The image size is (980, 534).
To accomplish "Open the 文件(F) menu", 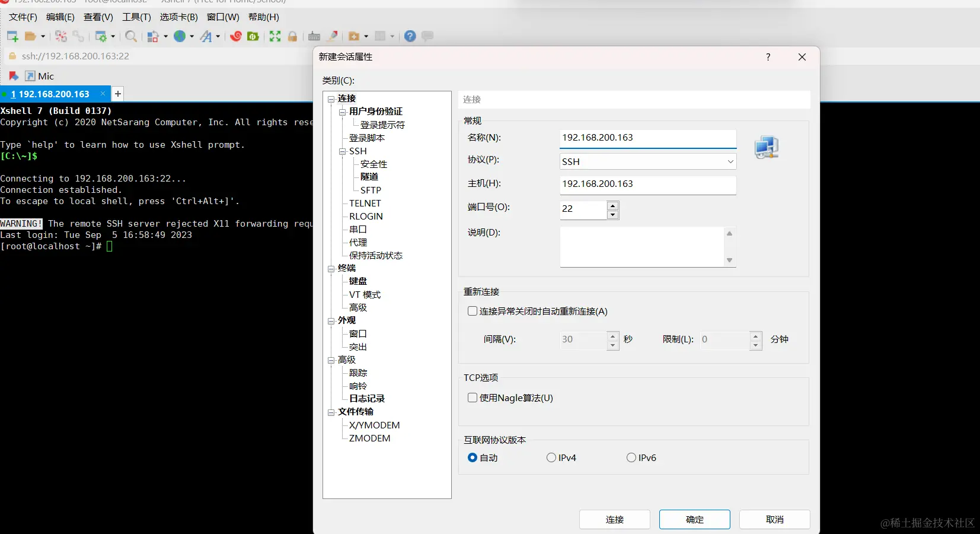I will pyautogui.click(x=23, y=17).
